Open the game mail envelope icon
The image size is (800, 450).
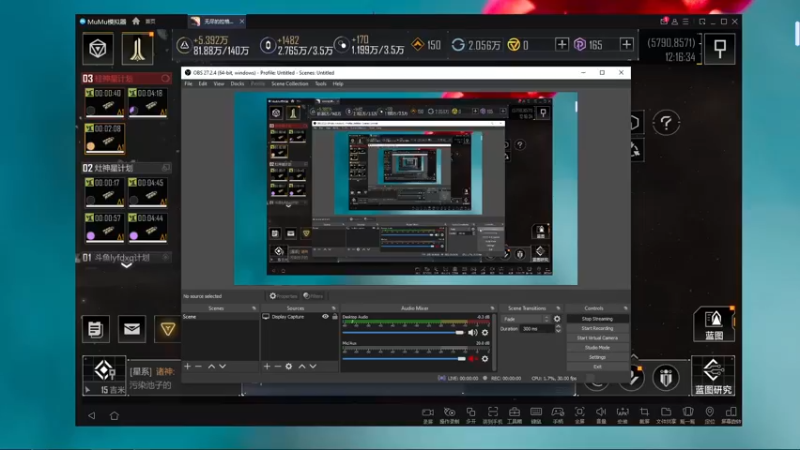pos(132,329)
